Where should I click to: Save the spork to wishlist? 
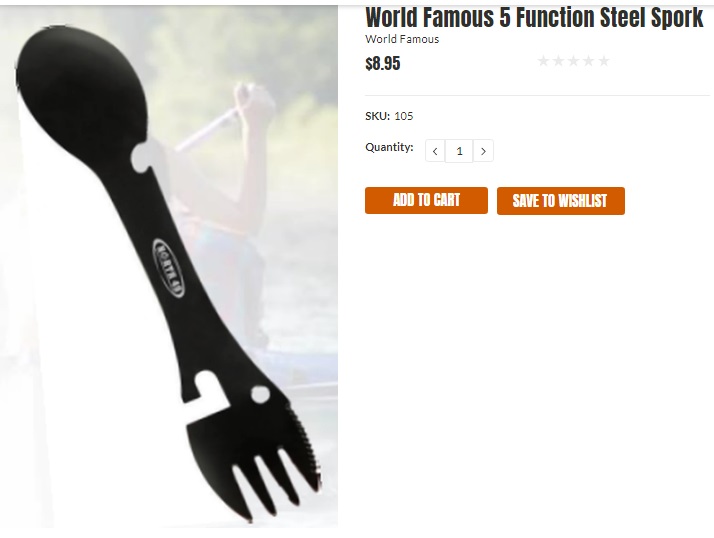coord(561,200)
